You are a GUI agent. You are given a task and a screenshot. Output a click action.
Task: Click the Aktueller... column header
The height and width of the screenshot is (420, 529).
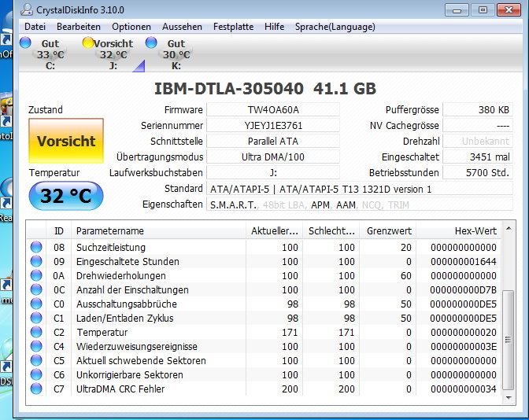(274, 231)
